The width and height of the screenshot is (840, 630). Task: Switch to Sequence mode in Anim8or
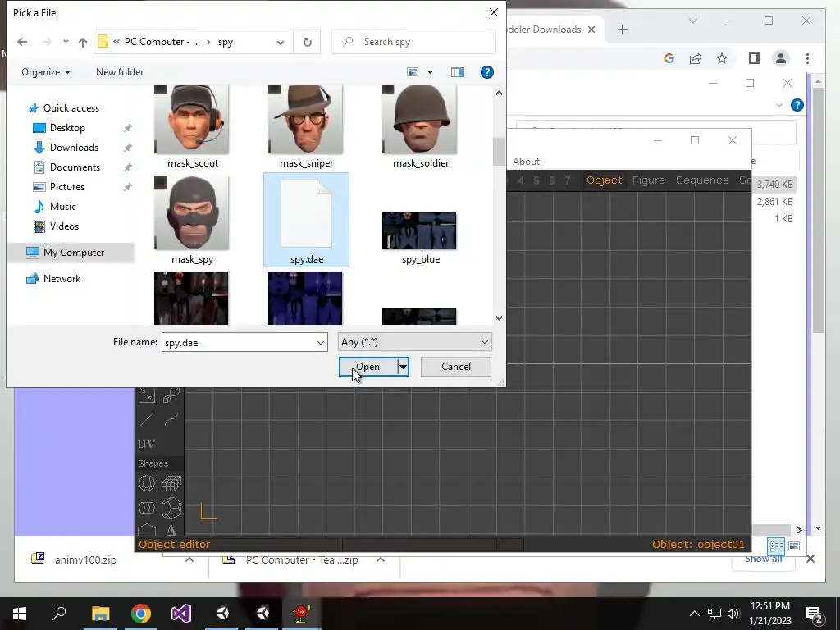(x=702, y=180)
